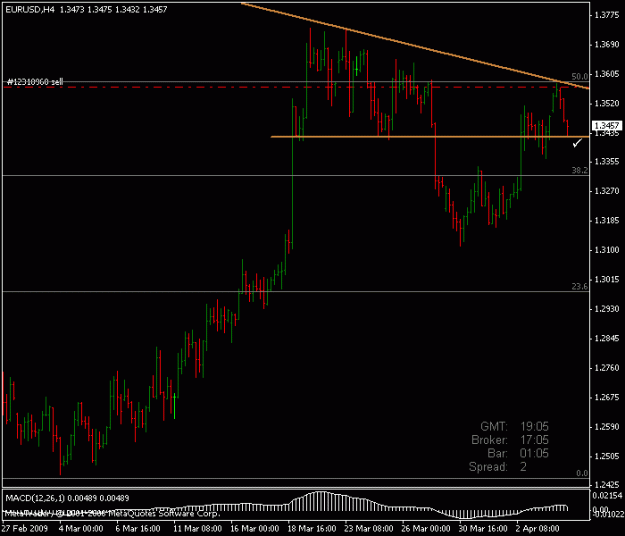Click the 'EURUSD,H4' chart title text
The height and width of the screenshot is (536, 625).
pyautogui.click(x=30, y=10)
